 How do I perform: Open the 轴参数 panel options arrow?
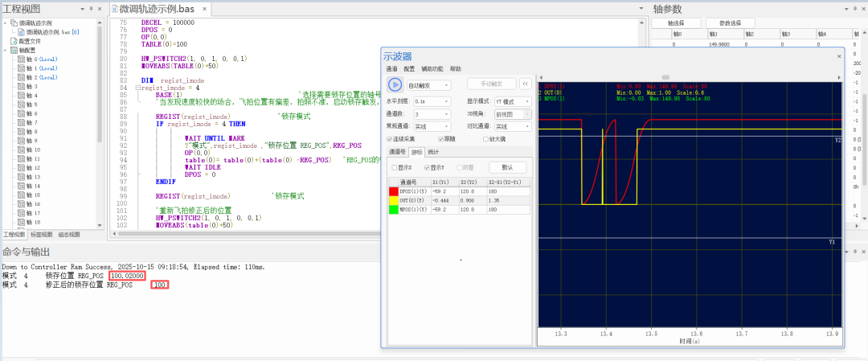click(845, 9)
